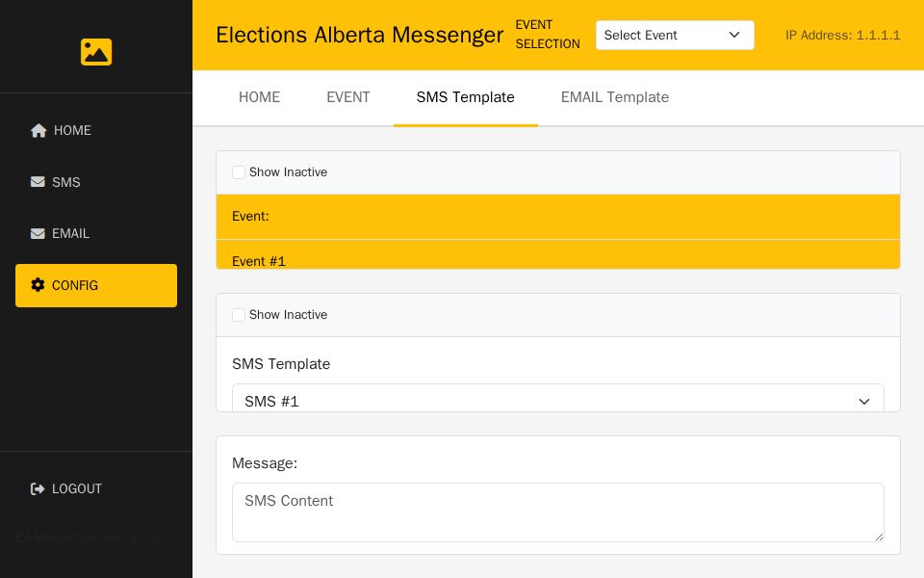The width and height of the screenshot is (924, 578).
Task: Check Show Inactive above the SMS Template selector
Action: 239,315
